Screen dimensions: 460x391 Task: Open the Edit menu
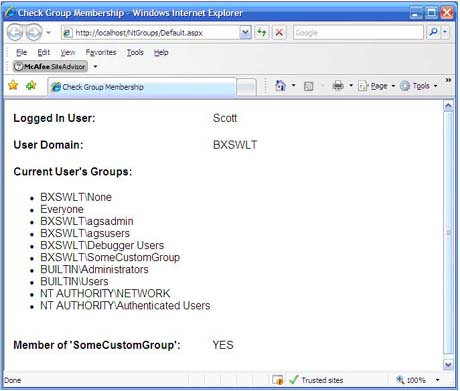pos(43,52)
